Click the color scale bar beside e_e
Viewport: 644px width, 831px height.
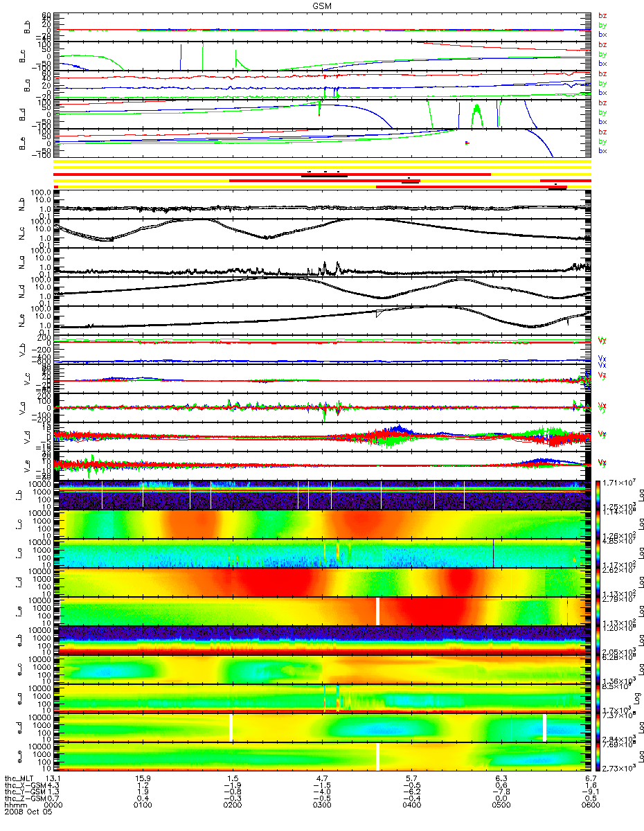point(598,757)
